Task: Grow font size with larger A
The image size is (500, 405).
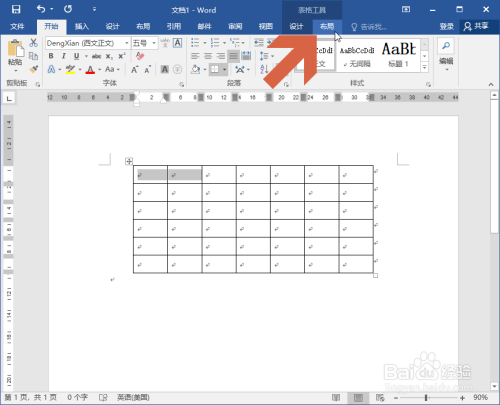Action: [134, 69]
